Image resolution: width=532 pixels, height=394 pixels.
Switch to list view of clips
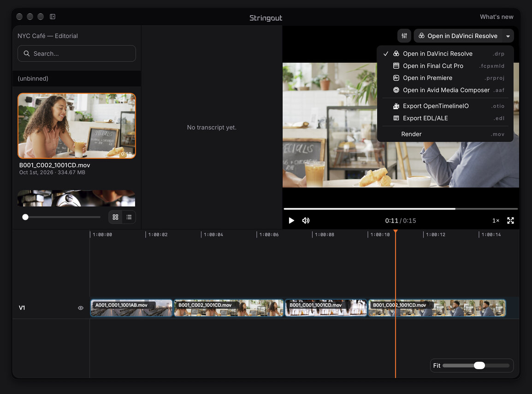129,217
